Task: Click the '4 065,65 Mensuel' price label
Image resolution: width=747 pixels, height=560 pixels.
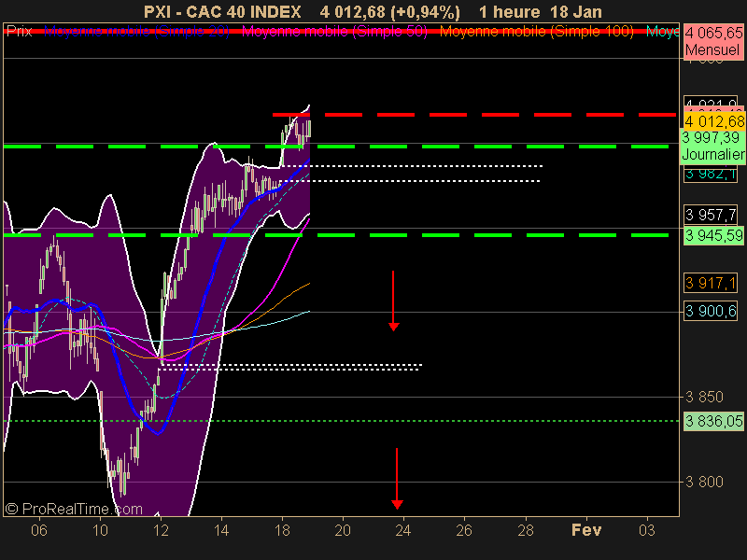Action: (x=713, y=41)
